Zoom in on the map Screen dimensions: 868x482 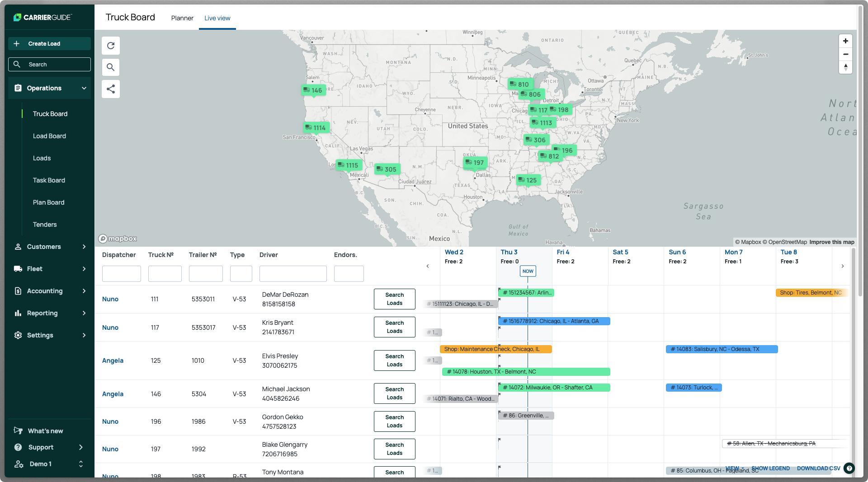point(845,41)
